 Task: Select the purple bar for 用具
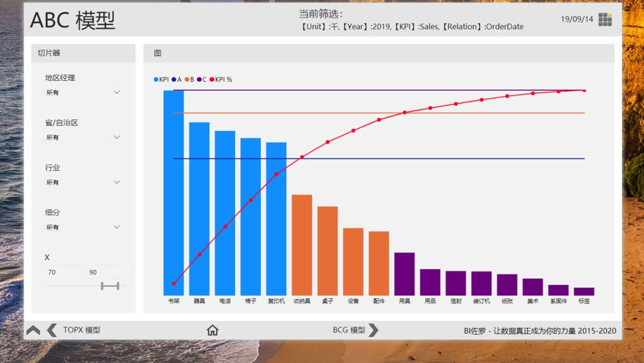tap(404, 274)
